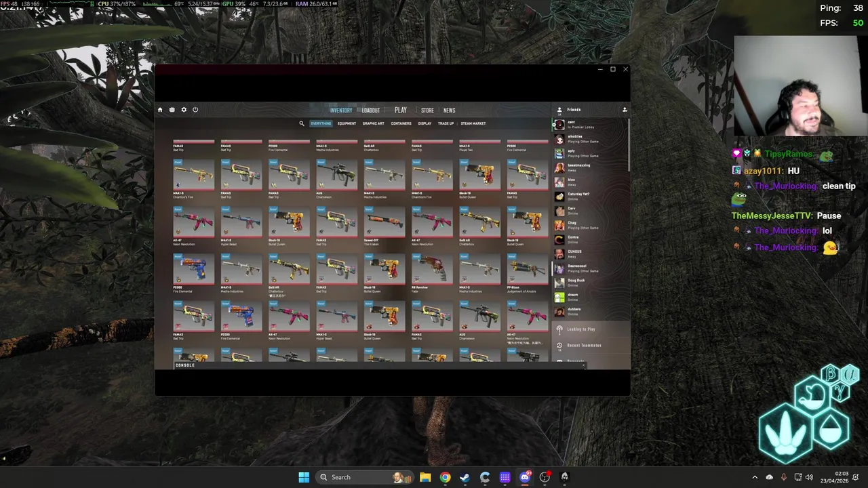This screenshot has width=868, height=488.
Task: Click the Windows taskbar search box
Action: coord(364,477)
